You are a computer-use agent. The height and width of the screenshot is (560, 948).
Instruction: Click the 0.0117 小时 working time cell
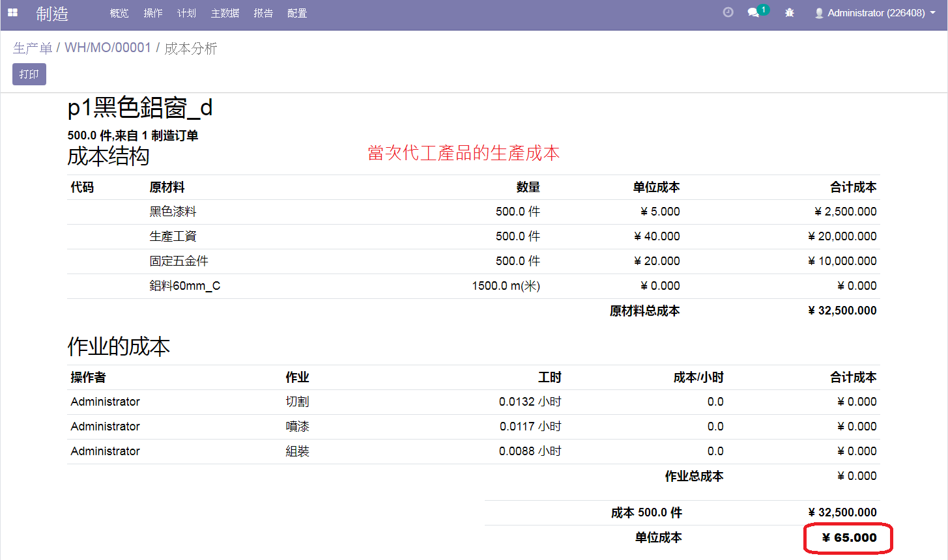[530, 427]
